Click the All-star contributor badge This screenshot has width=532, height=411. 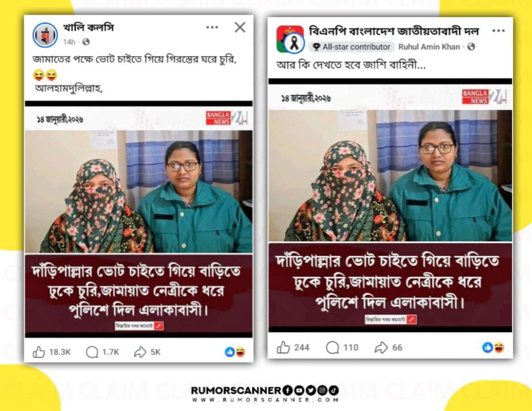coord(351,47)
